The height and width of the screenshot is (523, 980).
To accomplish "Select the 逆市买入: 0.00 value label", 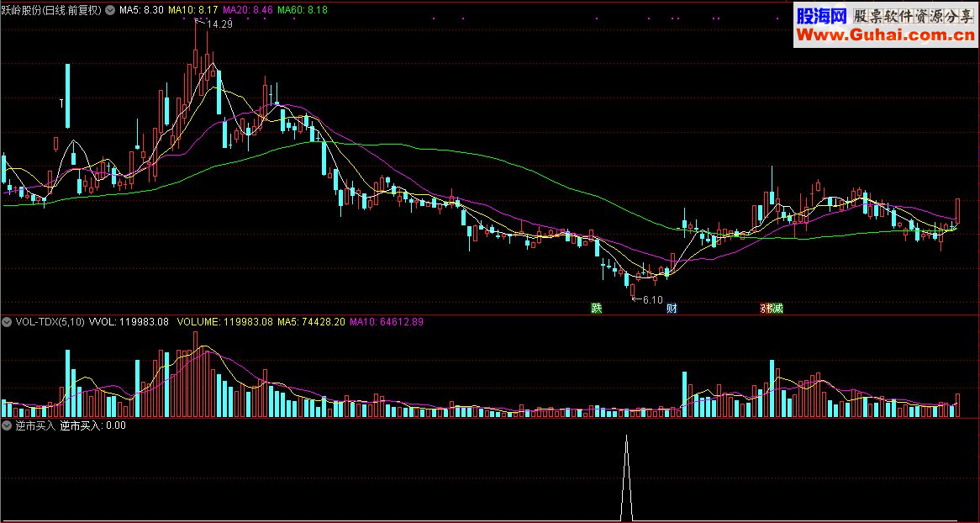I will 93,426.
